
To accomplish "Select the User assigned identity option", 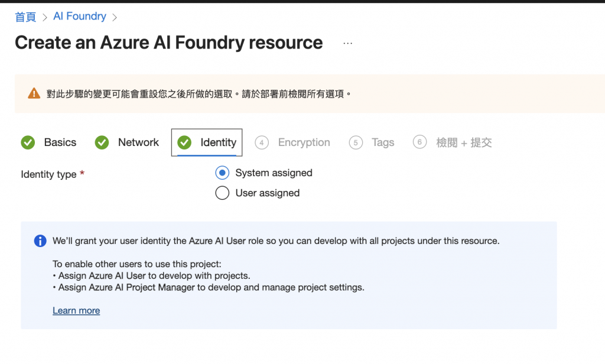I will (x=222, y=193).
